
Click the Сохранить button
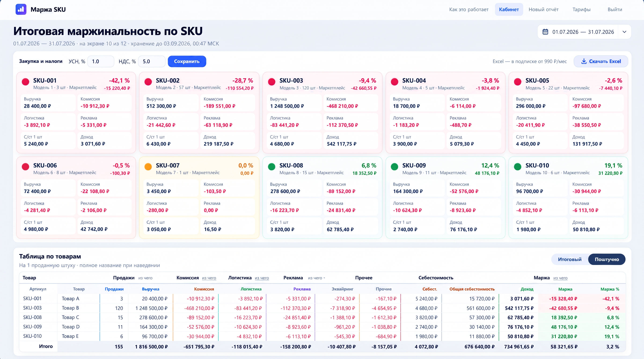[x=187, y=61]
